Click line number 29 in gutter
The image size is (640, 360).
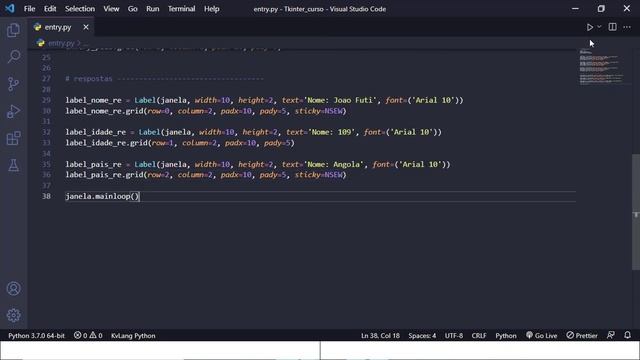46,100
